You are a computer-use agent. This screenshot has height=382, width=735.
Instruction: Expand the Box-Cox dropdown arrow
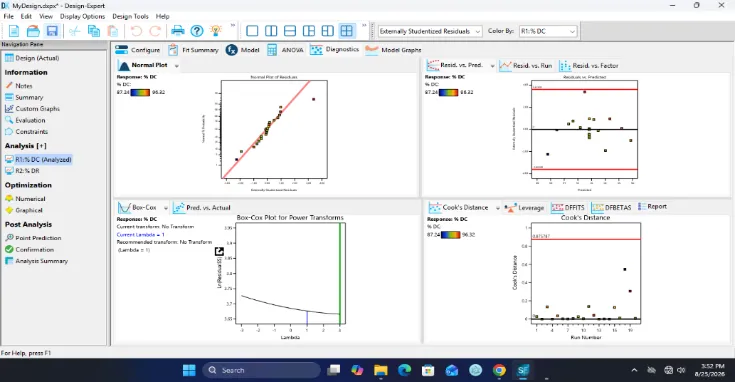(x=165, y=208)
